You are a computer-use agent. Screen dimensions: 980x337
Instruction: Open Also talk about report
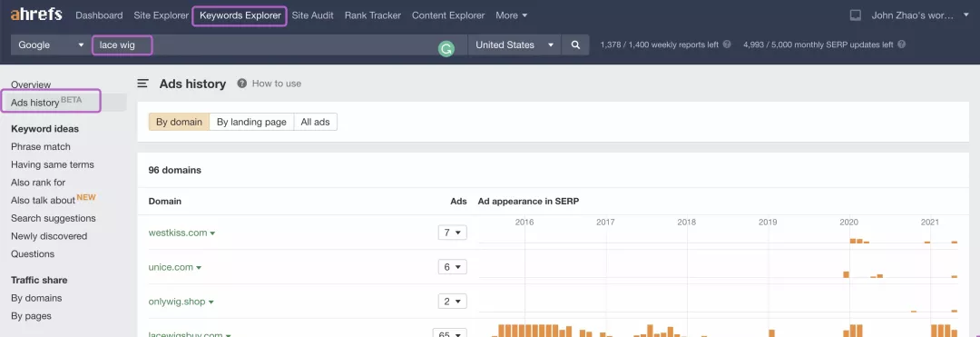click(x=44, y=200)
